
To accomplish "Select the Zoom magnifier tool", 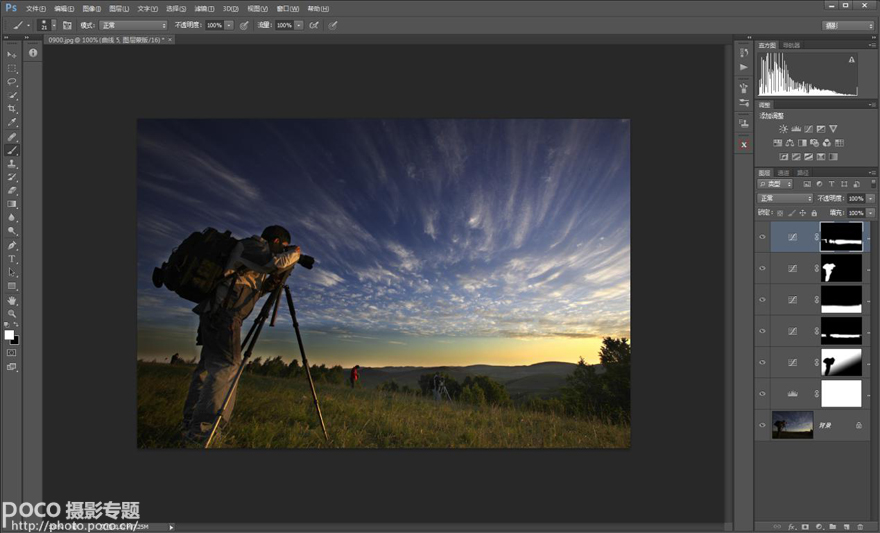I will (12, 314).
